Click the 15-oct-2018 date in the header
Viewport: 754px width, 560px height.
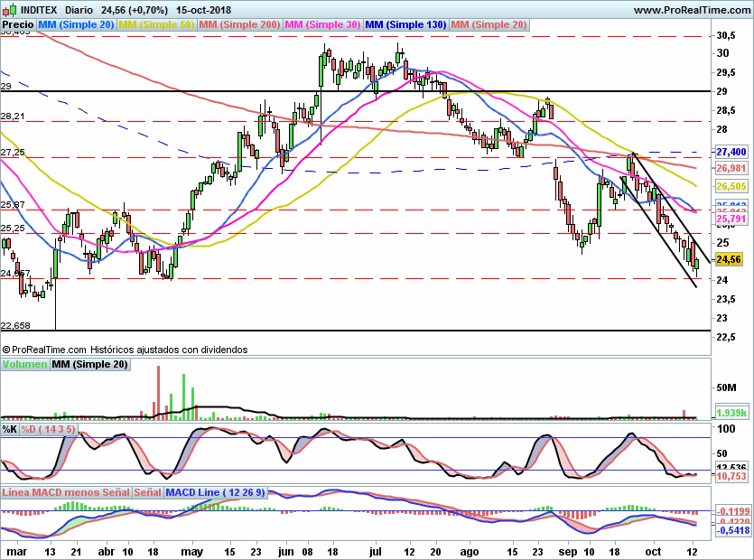[x=203, y=10]
